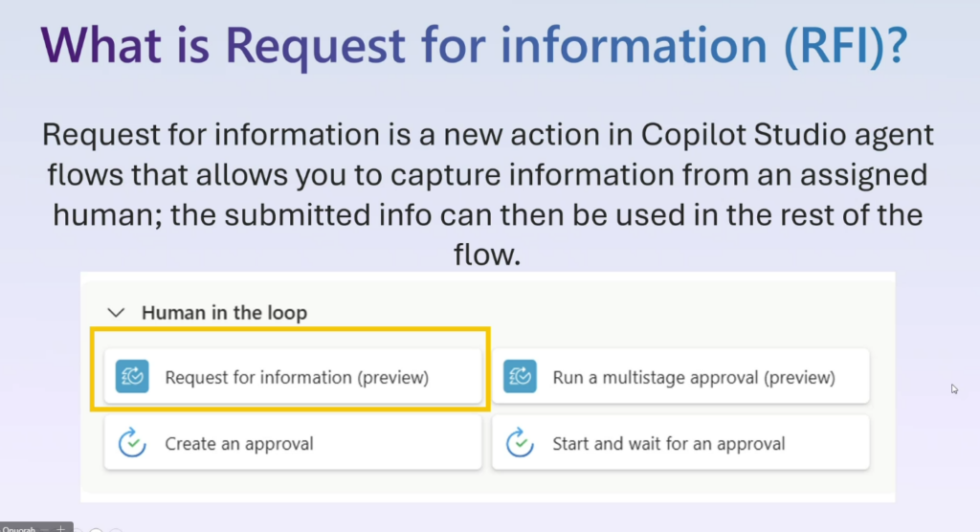Image resolution: width=980 pixels, height=532 pixels.
Task: Collapse the Human in the loop chevron
Action: coord(116,312)
